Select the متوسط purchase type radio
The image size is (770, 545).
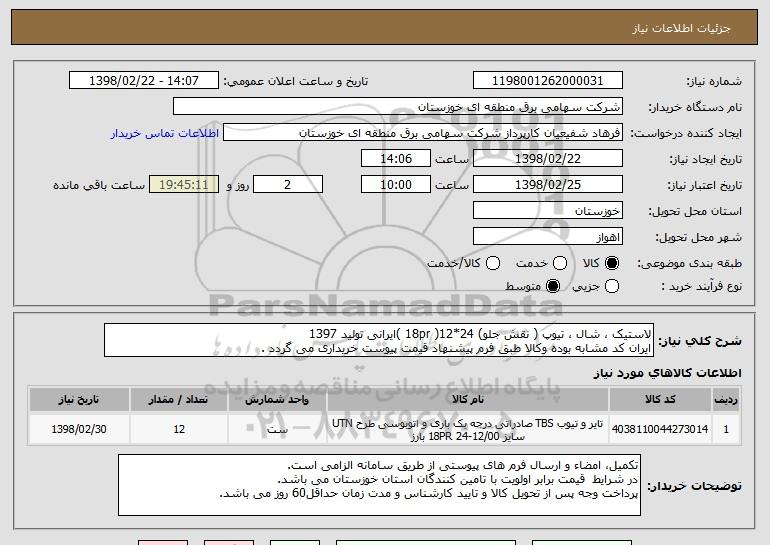pyautogui.click(x=553, y=286)
